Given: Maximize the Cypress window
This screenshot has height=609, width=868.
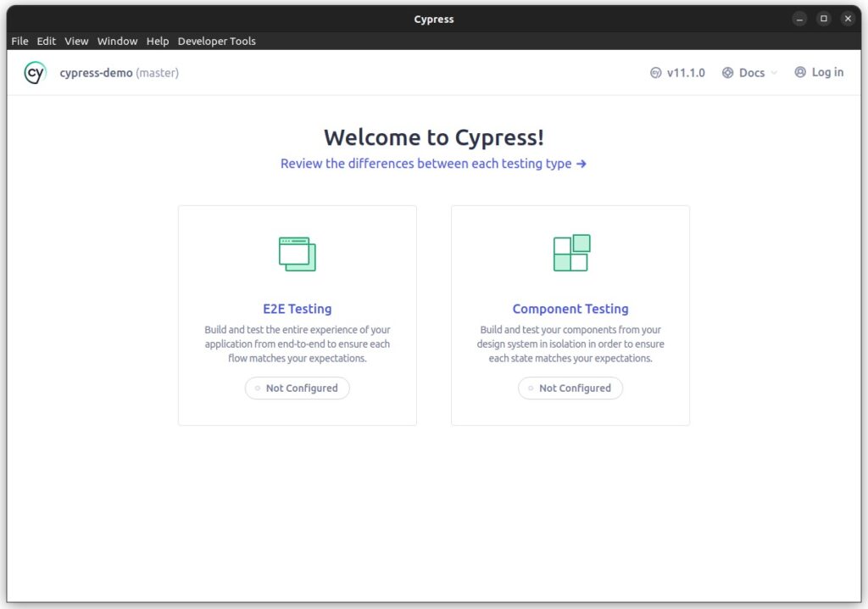Looking at the screenshot, I should click(824, 19).
